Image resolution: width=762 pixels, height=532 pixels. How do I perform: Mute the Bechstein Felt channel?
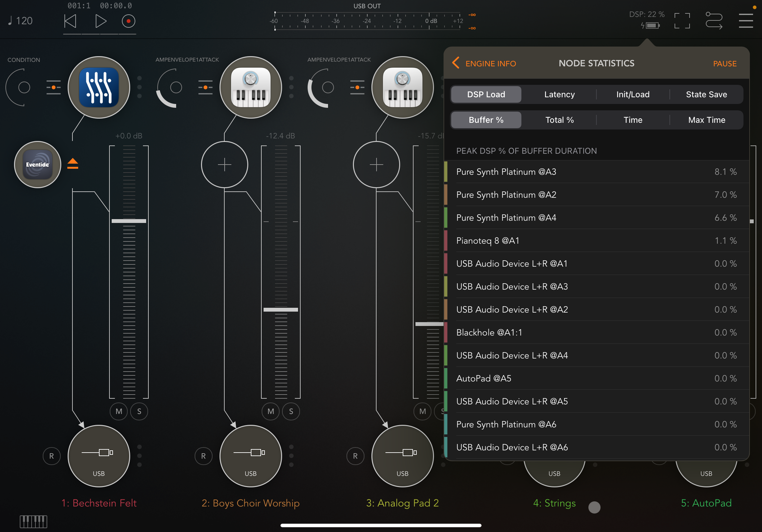[x=119, y=411]
